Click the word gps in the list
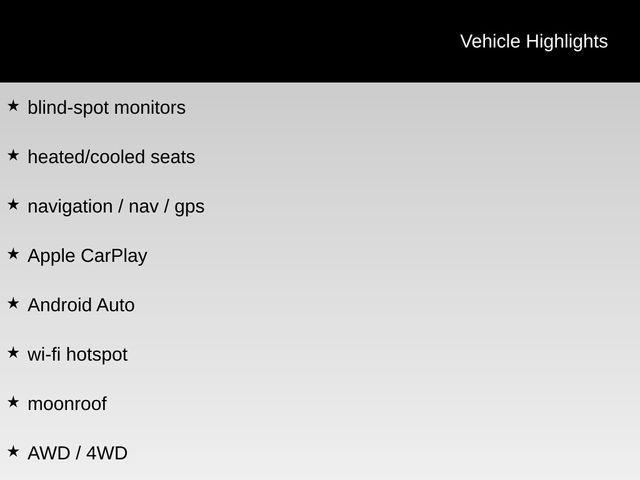Screen dimensions: 640x480 tap(189, 207)
